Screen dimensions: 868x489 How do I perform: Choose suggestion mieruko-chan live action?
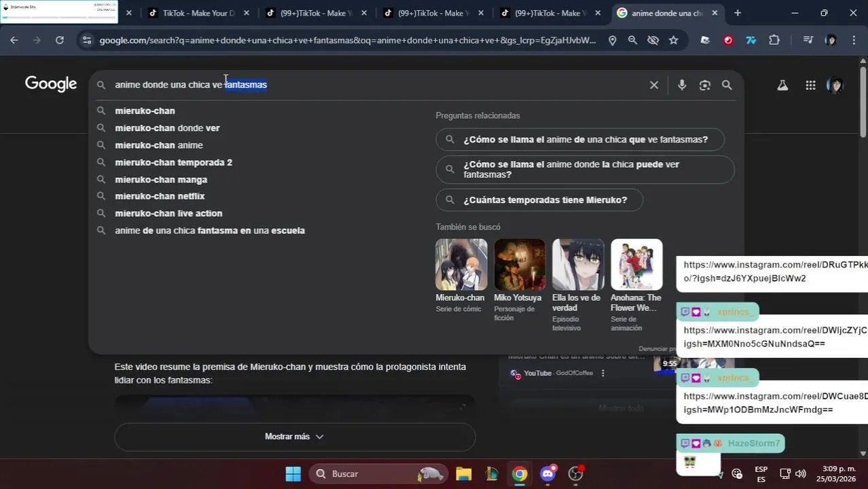168,213
